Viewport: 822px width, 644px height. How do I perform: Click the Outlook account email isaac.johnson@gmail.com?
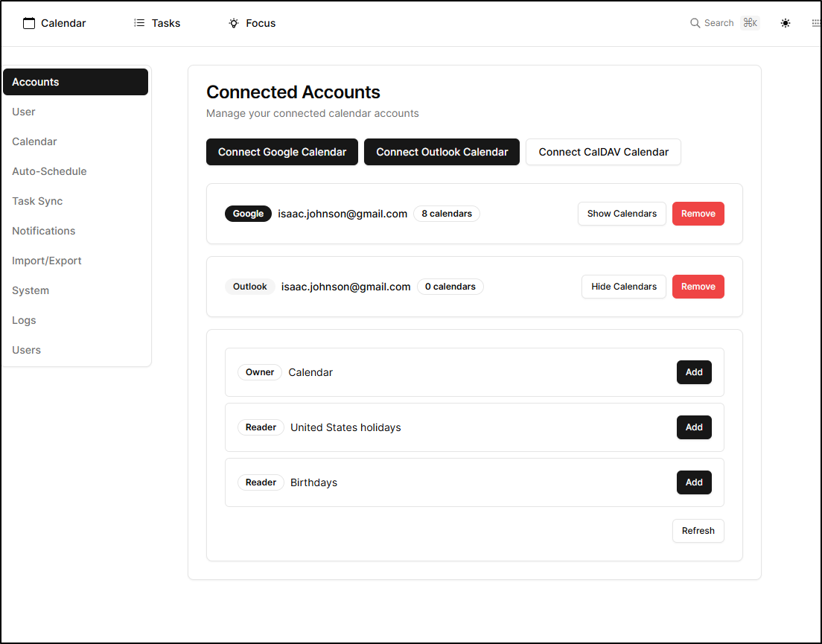point(346,287)
